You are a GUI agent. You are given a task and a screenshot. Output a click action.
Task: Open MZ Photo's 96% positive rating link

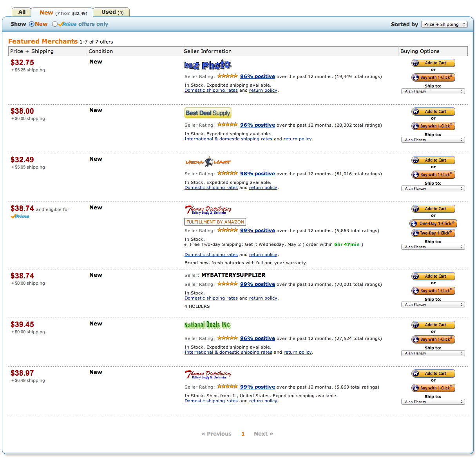[x=257, y=76]
